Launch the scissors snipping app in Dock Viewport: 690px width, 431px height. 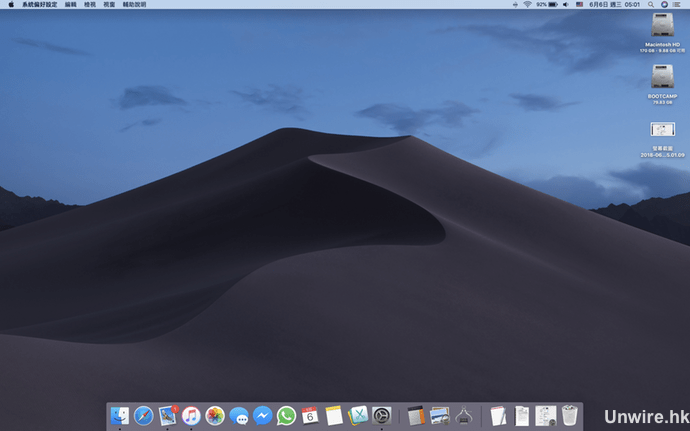(358, 416)
